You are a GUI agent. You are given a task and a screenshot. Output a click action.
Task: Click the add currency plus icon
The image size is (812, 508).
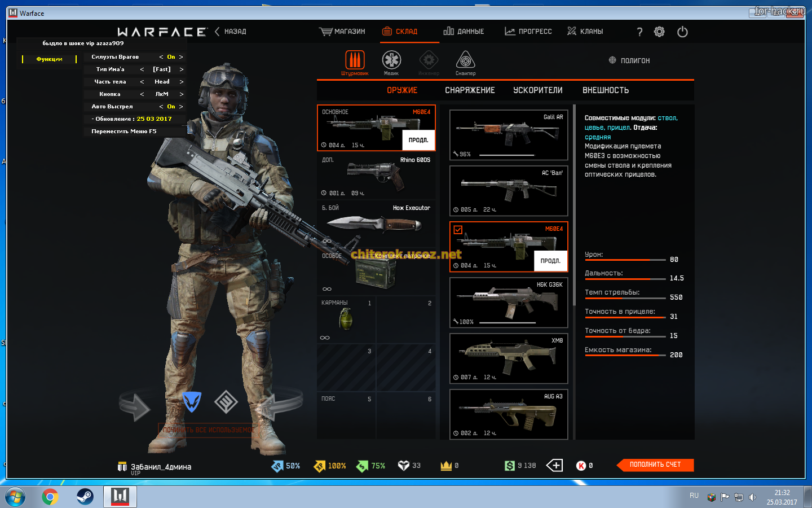click(555, 465)
